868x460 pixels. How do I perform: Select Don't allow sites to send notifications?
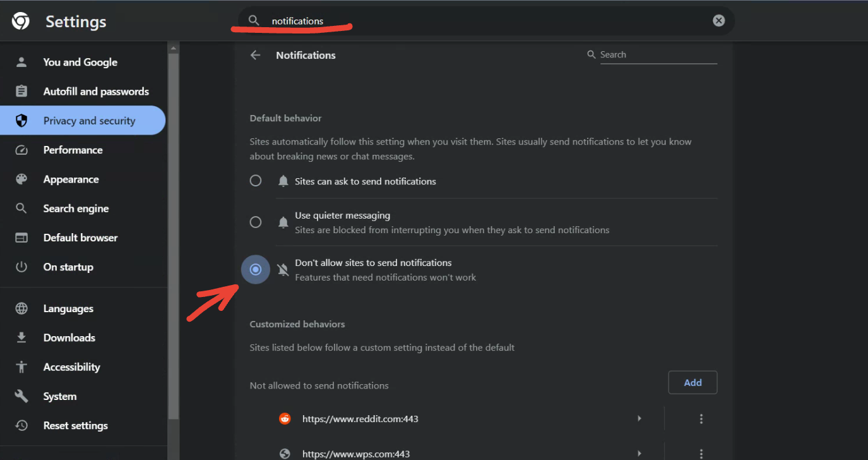click(x=255, y=270)
